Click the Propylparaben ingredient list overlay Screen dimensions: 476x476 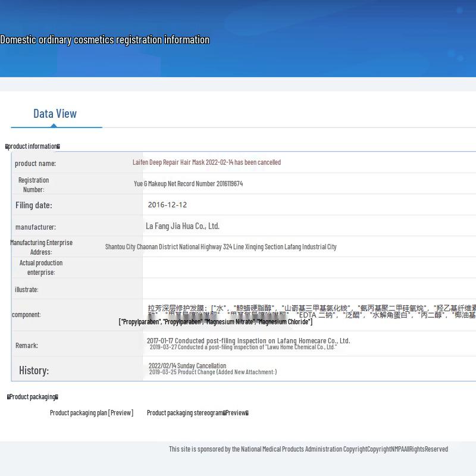[x=215, y=322]
